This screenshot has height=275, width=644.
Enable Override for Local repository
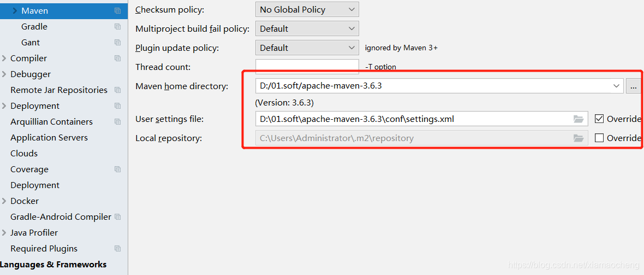click(x=599, y=138)
